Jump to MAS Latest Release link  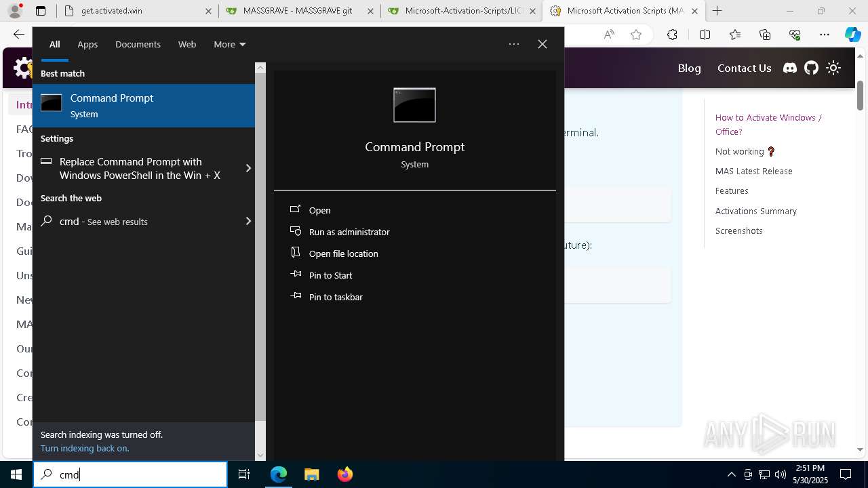[x=753, y=171]
